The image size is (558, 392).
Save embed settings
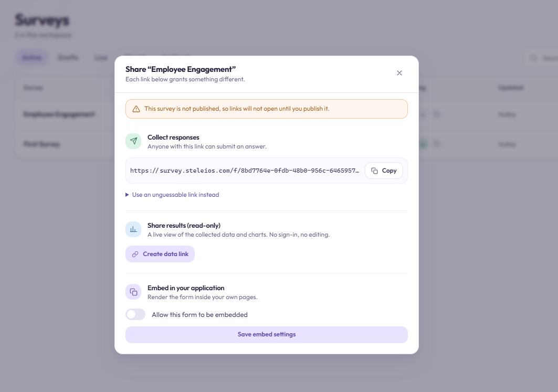[x=267, y=335]
